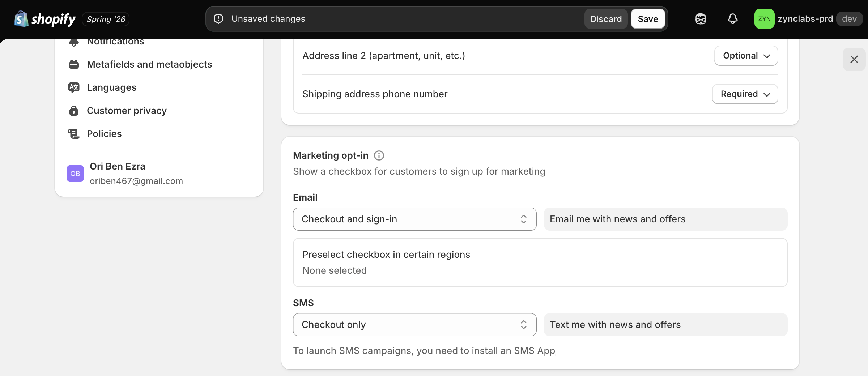Click the Policies document icon
This screenshot has height=376, width=868.
pyautogui.click(x=74, y=134)
